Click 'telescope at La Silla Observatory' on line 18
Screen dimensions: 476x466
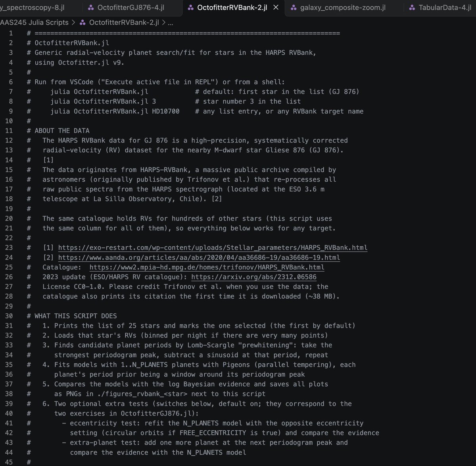tap(109, 199)
